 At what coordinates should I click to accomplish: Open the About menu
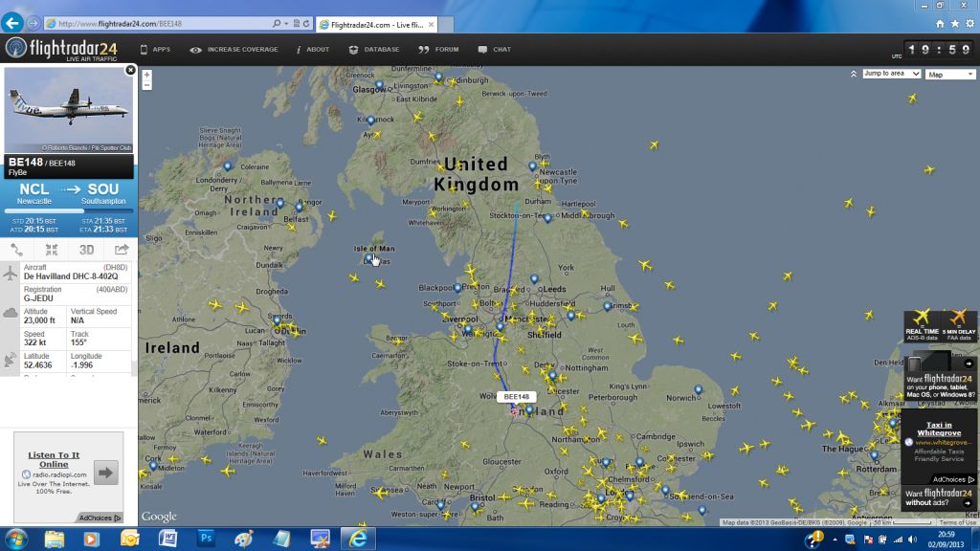313,50
